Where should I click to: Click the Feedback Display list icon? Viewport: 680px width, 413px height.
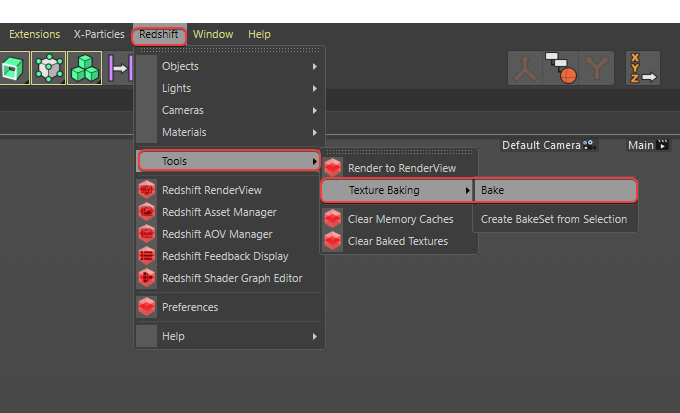pos(147,256)
